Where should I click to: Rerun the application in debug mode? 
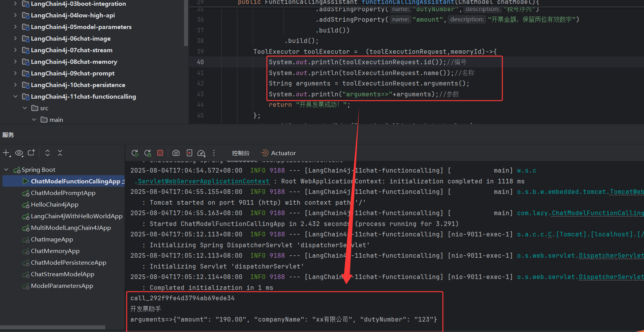point(148,153)
